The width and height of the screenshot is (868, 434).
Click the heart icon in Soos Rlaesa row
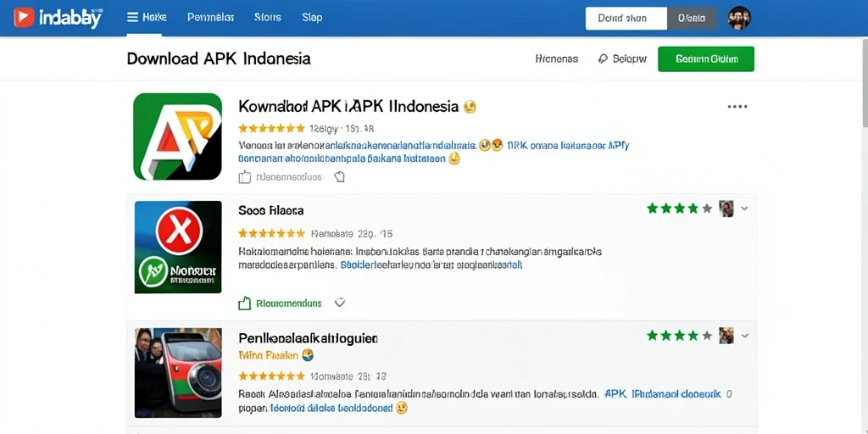(x=341, y=303)
